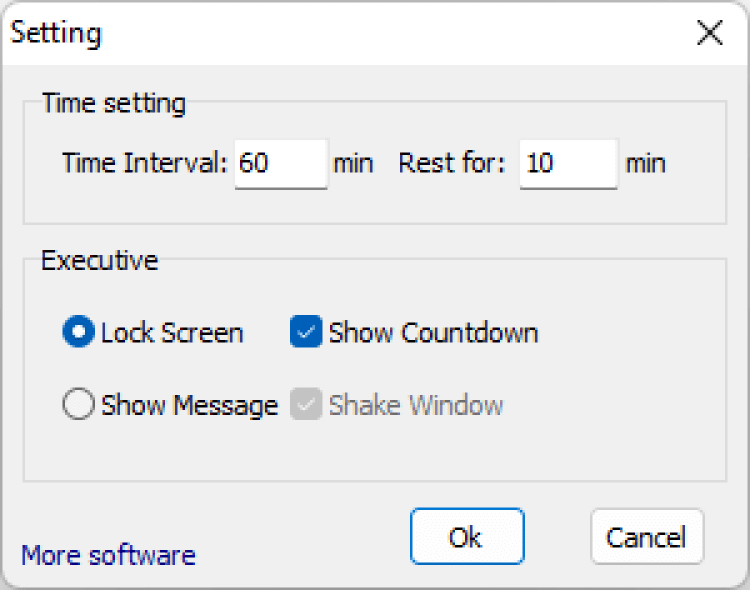Screen dimensions: 750x590
Task: Click the Setting title bar text
Action: (x=56, y=33)
